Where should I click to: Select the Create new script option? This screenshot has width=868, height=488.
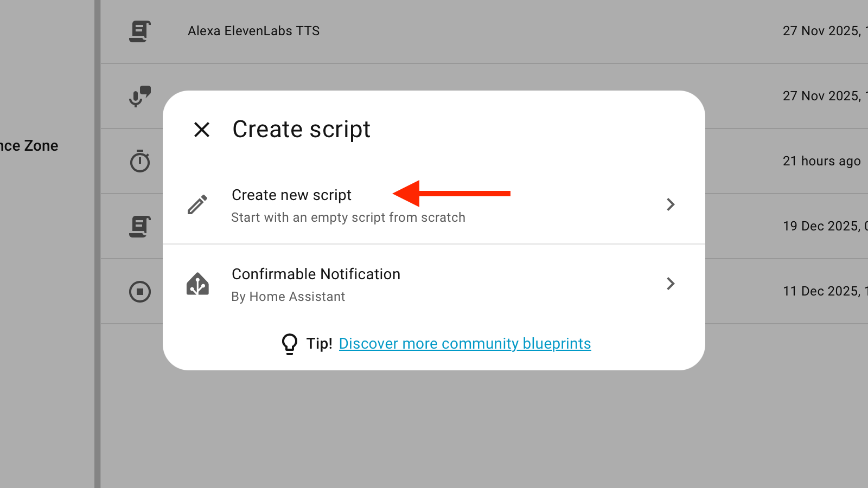(x=292, y=195)
